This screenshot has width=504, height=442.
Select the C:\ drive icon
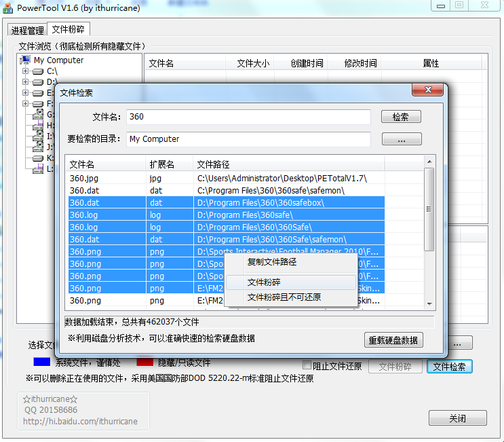(x=38, y=71)
